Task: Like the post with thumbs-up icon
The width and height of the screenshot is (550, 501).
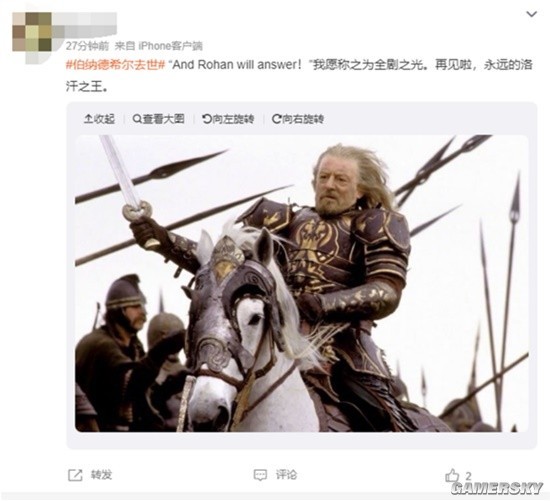Action: (452, 475)
